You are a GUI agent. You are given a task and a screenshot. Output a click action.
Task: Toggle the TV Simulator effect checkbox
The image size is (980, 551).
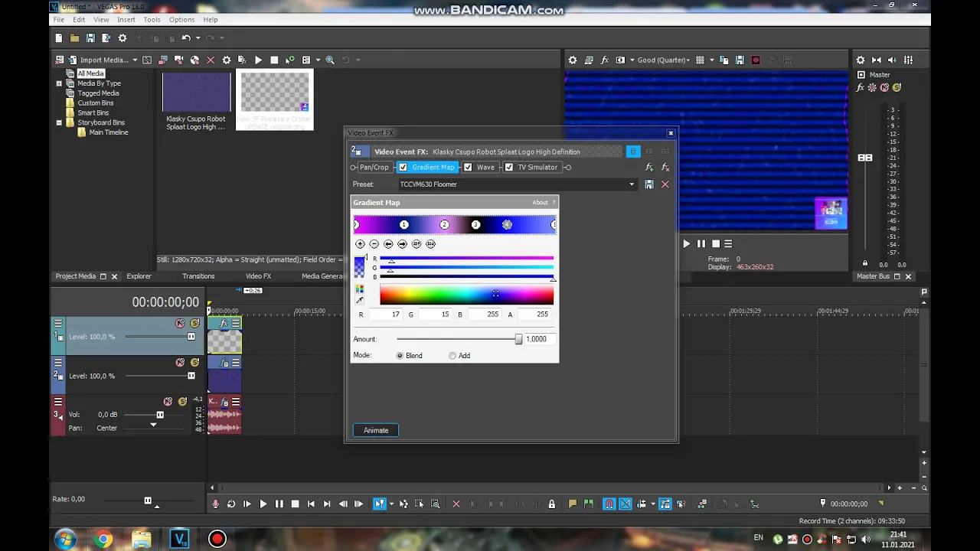(x=509, y=168)
